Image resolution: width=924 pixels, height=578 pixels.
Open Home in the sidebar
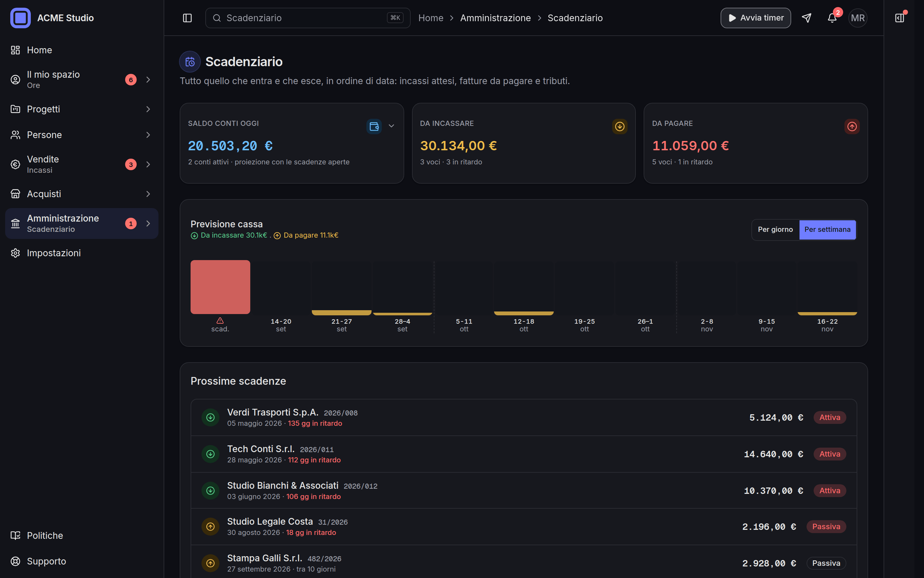(82, 50)
